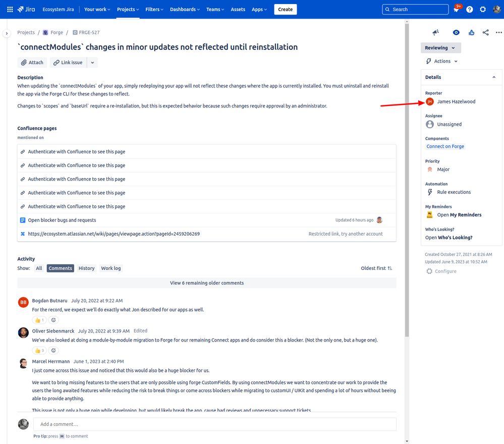
Task: Click Projects in the breadcrumb
Action: click(x=26, y=32)
